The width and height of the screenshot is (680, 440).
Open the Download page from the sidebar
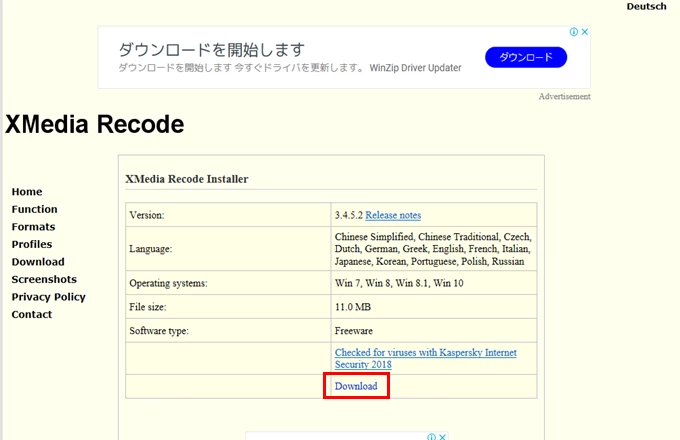pos(38,262)
